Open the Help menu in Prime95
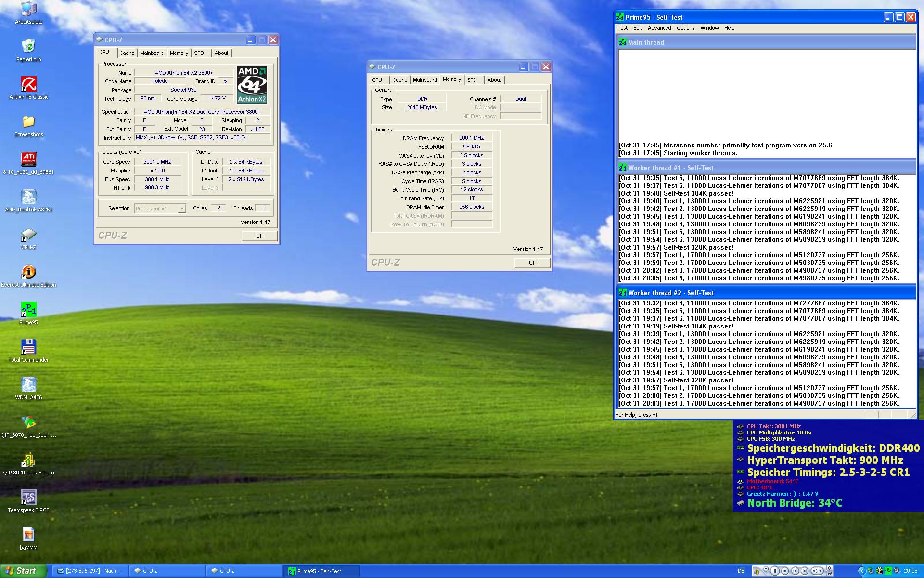Image resolution: width=924 pixels, height=578 pixels. 729,28
